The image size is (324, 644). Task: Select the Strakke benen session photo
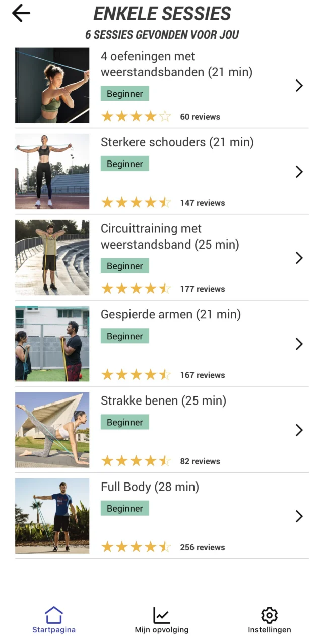coord(52,430)
